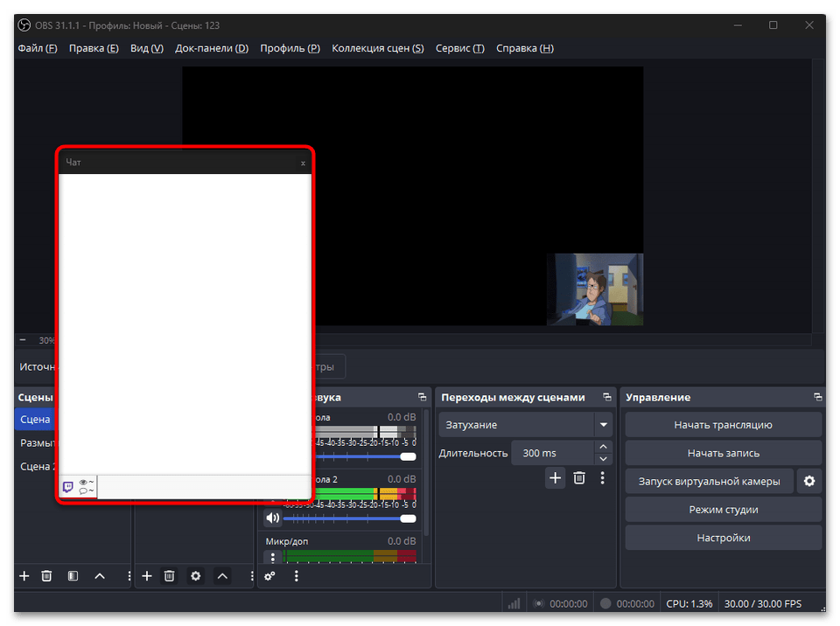This screenshot has height=626, width=840.
Task: Click the cartoon webcam image in preview
Action: [x=595, y=289]
